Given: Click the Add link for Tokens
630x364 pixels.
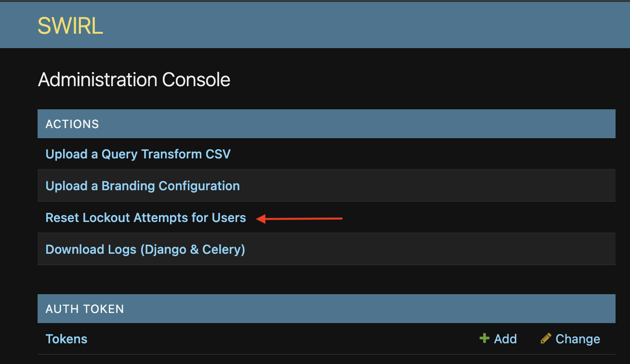Looking at the screenshot, I should click(505, 339).
